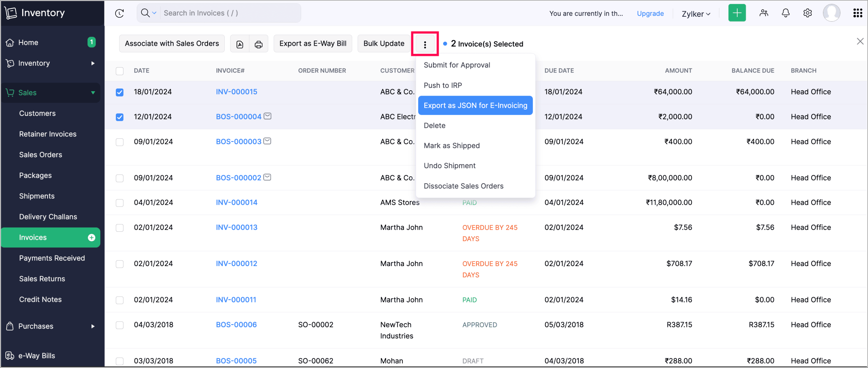Open the settings gear icon
The image size is (868, 368).
coord(807,13)
